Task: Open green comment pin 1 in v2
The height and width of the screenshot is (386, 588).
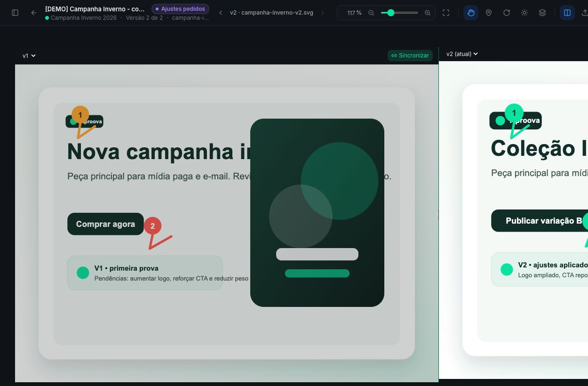Action: [514, 113]
